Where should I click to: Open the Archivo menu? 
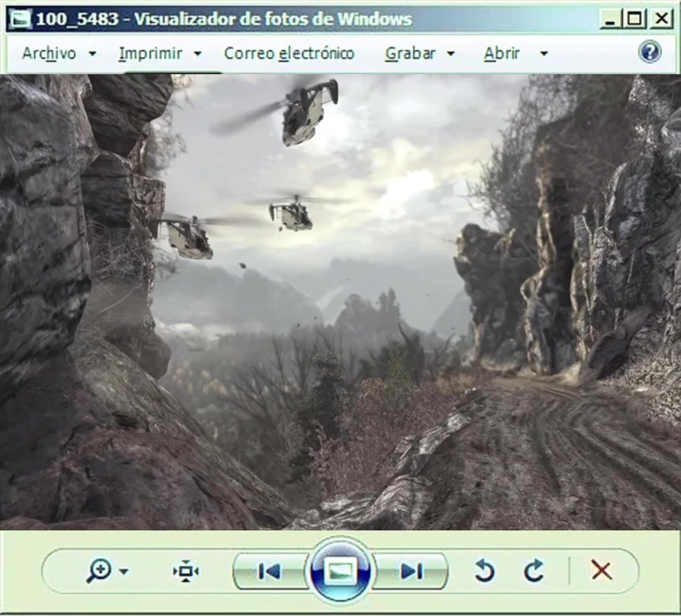point(48,54)
